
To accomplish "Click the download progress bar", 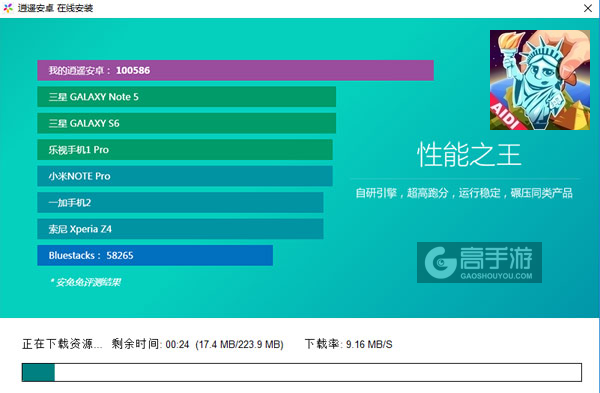I will pyautogui.click(x=302, y=372).
